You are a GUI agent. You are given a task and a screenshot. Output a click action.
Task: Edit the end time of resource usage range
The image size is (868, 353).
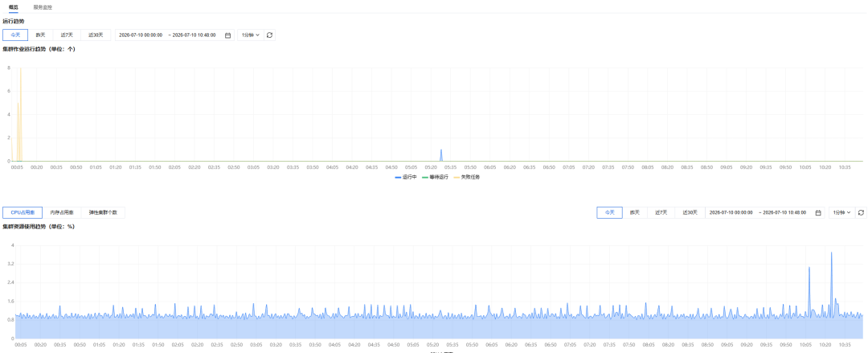[784, 213]
